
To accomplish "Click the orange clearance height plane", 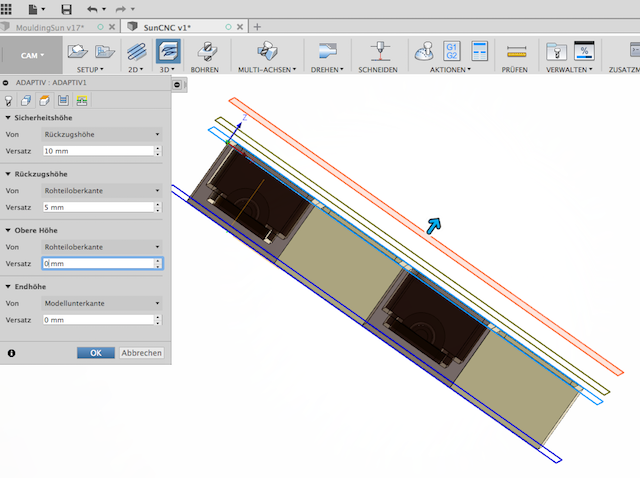I will click(x=427, y=237).
